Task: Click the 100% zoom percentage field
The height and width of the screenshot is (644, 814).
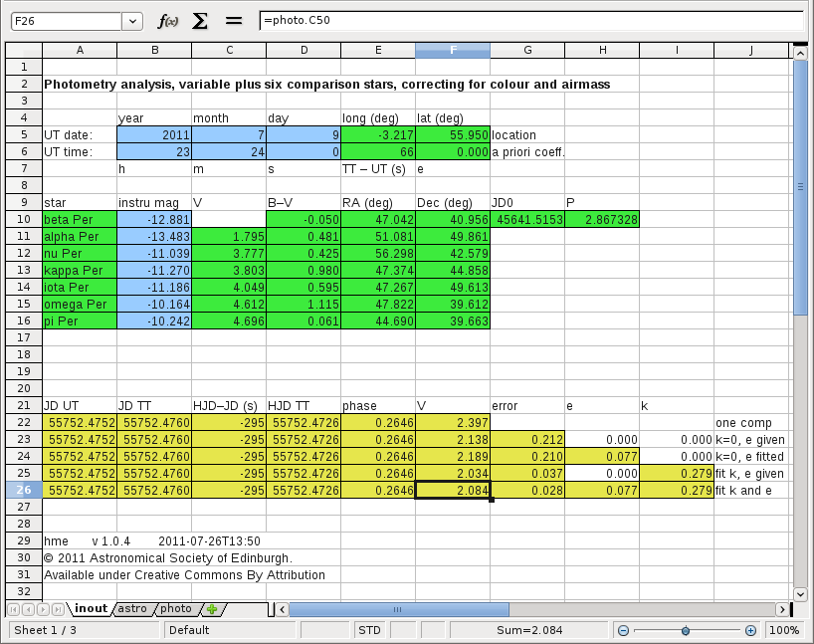Action: point(784,631)
